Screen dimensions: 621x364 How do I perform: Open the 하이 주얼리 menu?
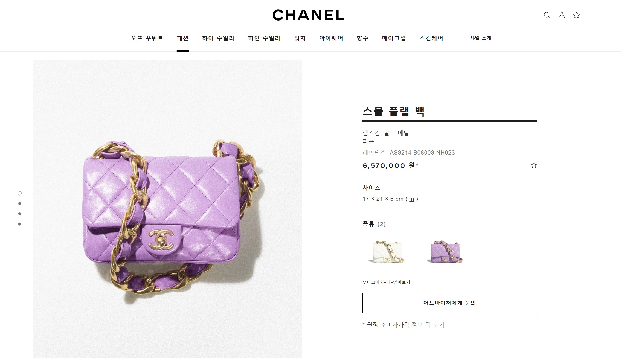(218, 38)
